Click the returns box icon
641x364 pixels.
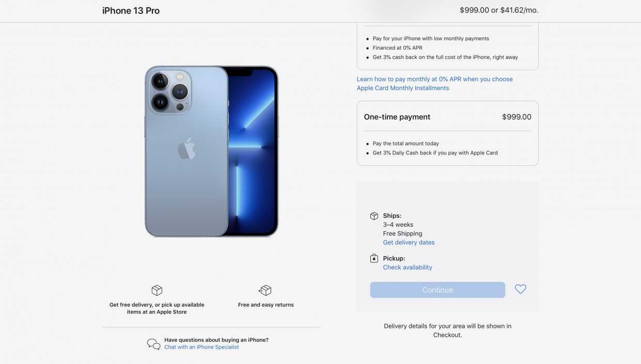pyautogui.click(x=265, y=290)
